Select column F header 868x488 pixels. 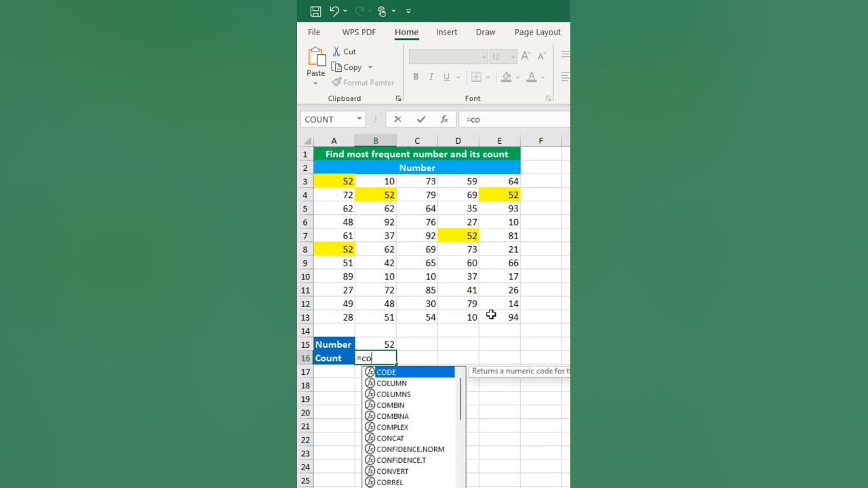pyautogui.click(x=540, y=141)
